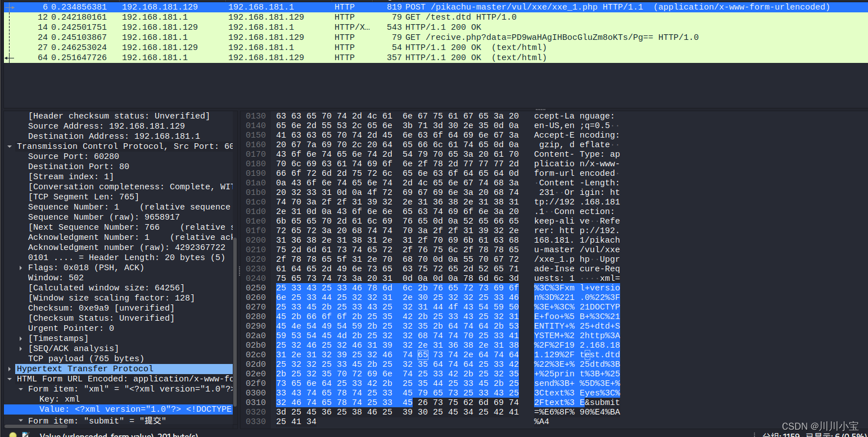Expand the [Timestamps] node
This screenshot has width=868, height=437.
pos(21,338)
